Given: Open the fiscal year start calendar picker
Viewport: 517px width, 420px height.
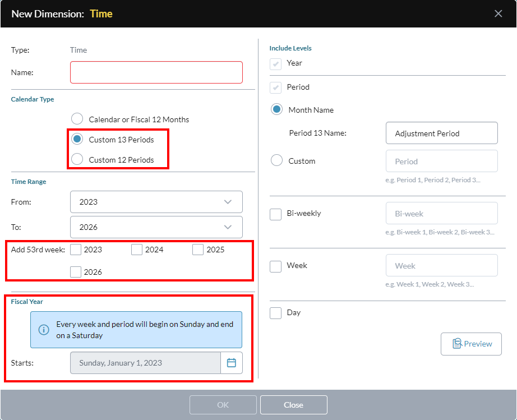Looking at the screenshot, I should [232, 363].
